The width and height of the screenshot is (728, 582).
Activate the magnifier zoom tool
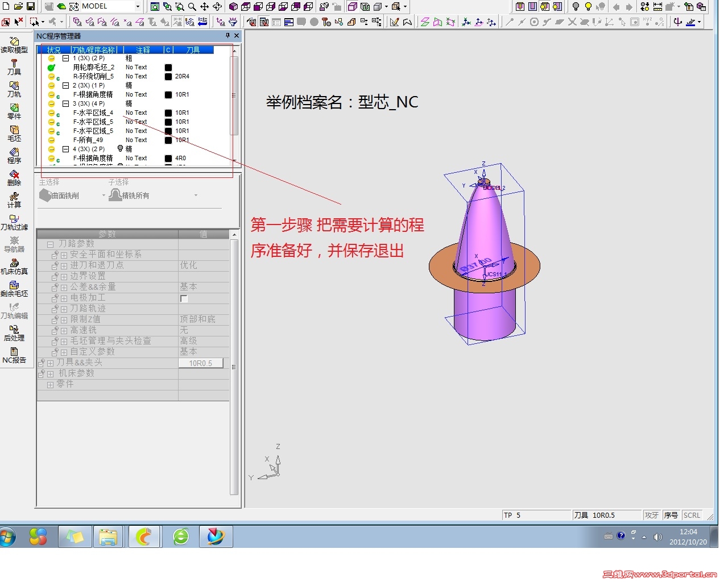point(192,7)
